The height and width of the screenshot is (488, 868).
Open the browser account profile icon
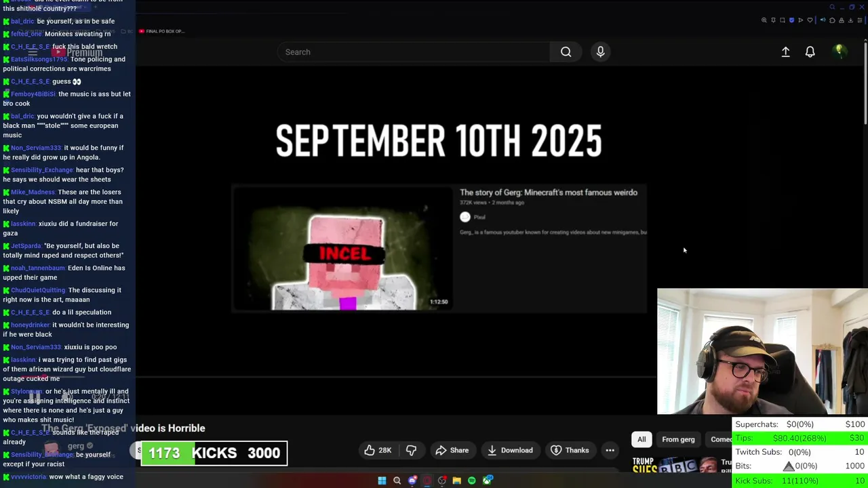(x=842, y=20)
